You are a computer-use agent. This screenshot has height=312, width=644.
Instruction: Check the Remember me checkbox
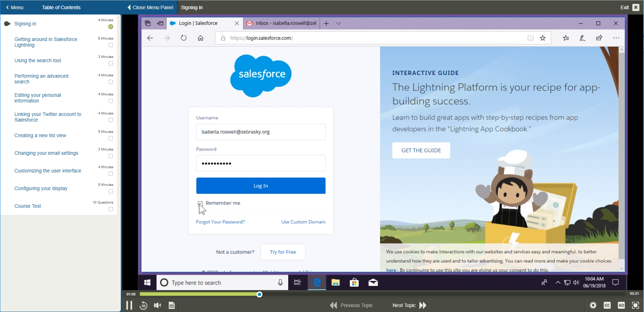click(x=200, y=204)
